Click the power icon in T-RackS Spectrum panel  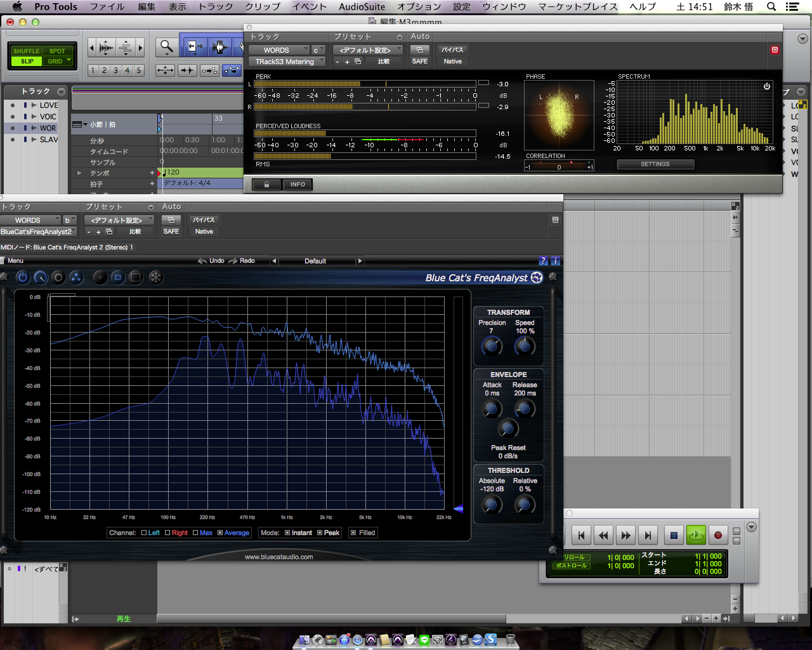click(767, 86)
